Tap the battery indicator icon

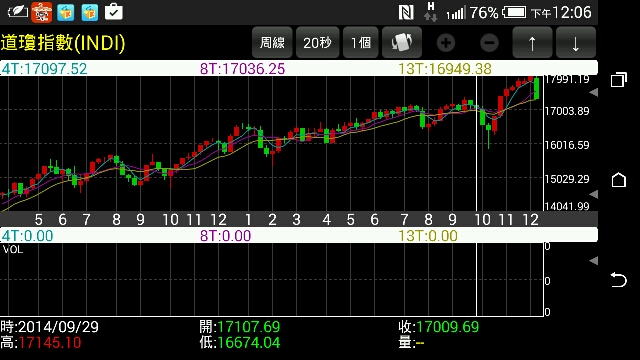pyautogui.click(x=514, y=13)
